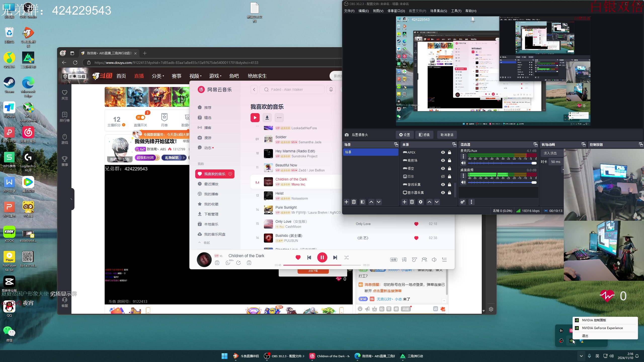Screen dimensions: 644x362
Task: Toggle shuffle mode in NetEase player
Action: click(346, 257)
